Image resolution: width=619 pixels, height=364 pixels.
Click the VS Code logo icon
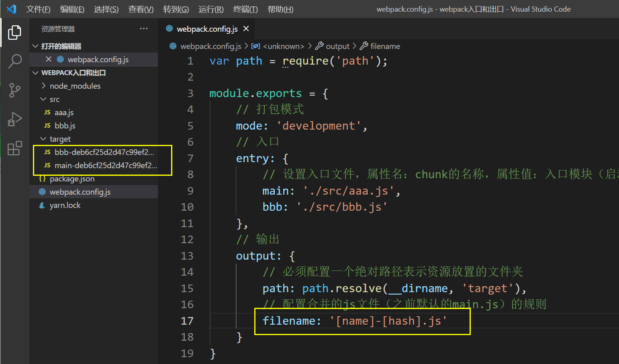[11, 9]
